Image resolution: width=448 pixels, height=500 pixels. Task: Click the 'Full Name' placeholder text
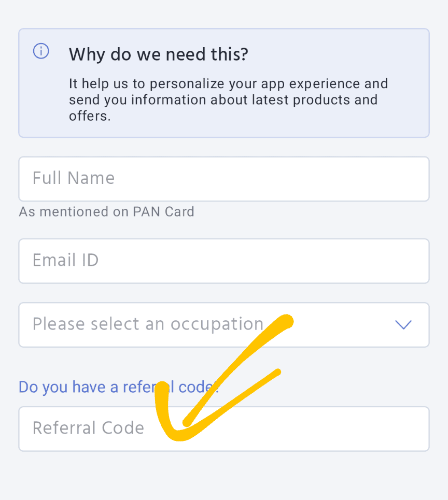tap(73, 178)
